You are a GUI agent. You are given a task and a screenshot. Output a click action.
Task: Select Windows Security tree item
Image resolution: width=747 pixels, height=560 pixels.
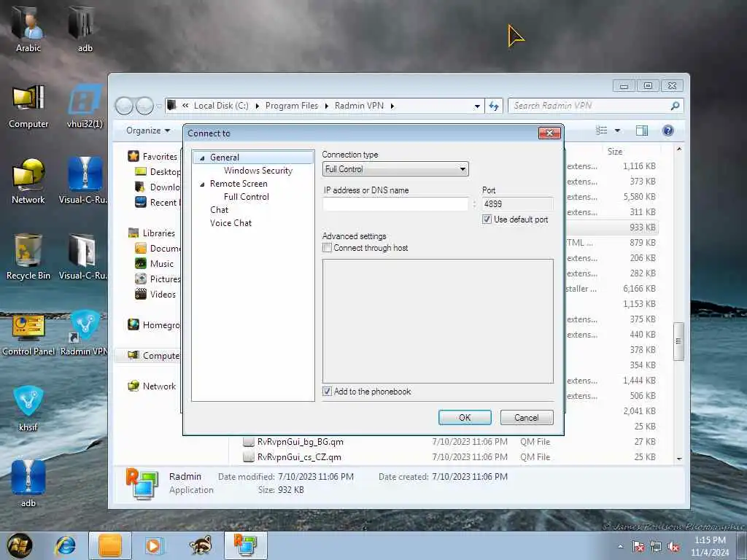coord(258,171)
